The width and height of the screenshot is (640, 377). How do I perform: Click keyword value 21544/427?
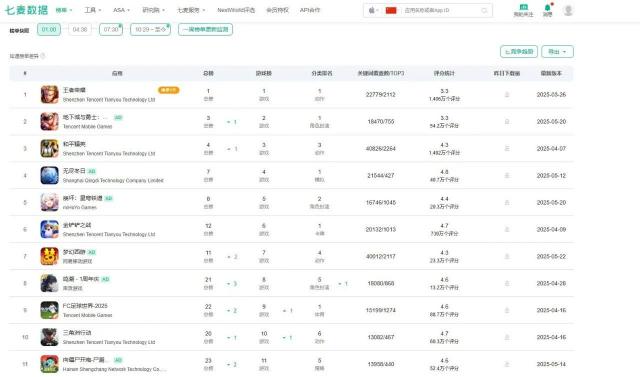tap(380, 175)
